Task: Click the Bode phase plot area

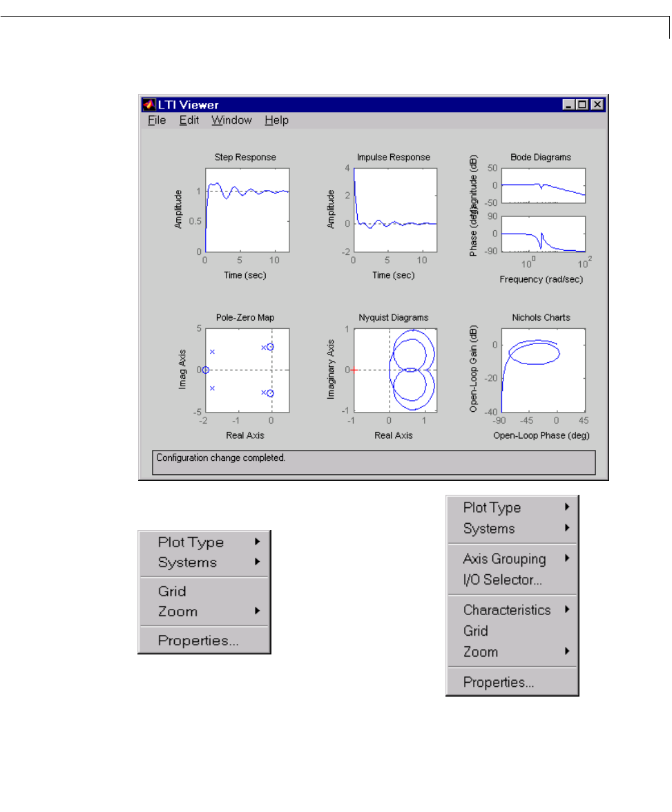Action: point(544,234)
